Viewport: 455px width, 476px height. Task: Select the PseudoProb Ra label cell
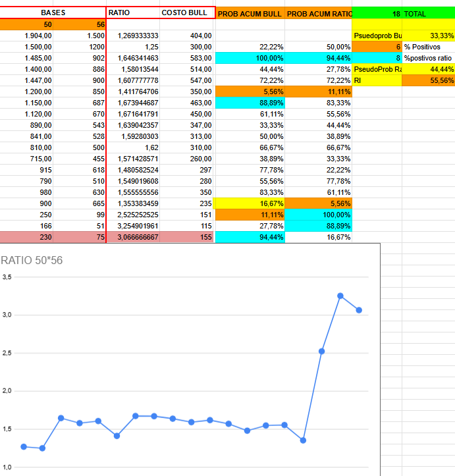pyautogui.click(x=377, y=69)
